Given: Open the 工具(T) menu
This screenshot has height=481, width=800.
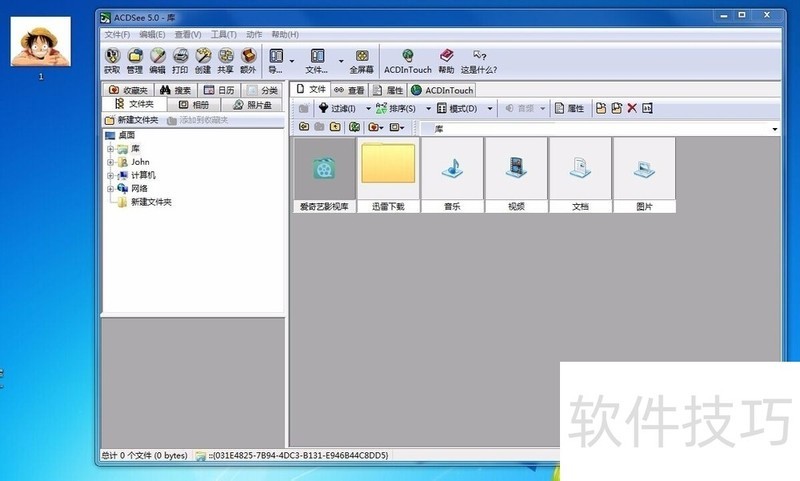Looking at the screenshot, I should [223, 34].
